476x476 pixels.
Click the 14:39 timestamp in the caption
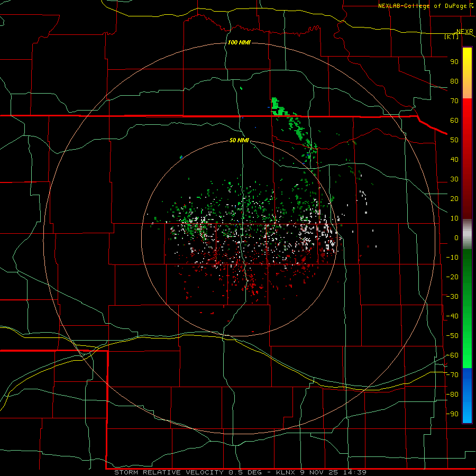pyautogui.click(x=355, y=472)
